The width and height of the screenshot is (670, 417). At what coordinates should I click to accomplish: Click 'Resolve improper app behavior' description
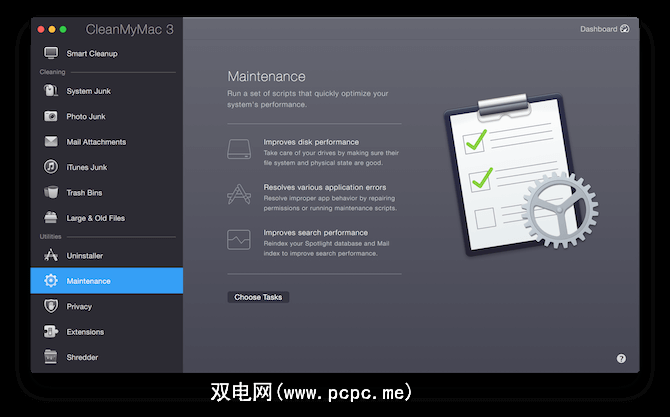(x=330, y=203)
